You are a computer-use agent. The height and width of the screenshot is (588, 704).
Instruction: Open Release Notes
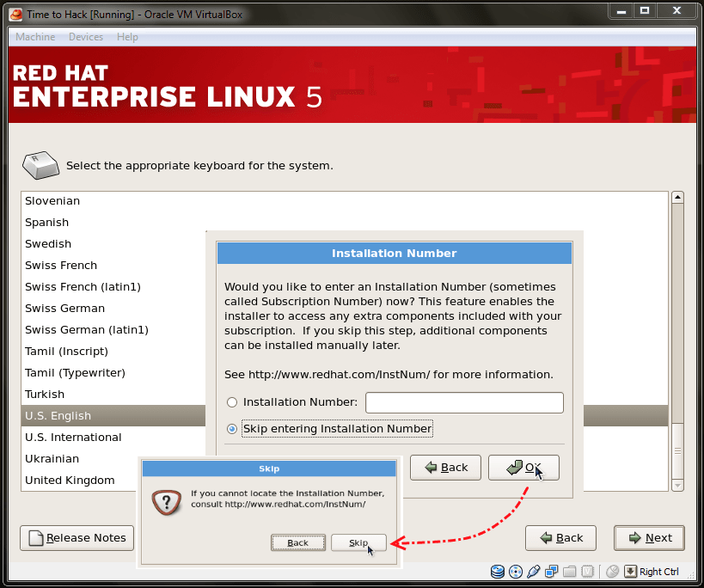tap(77, 538)
